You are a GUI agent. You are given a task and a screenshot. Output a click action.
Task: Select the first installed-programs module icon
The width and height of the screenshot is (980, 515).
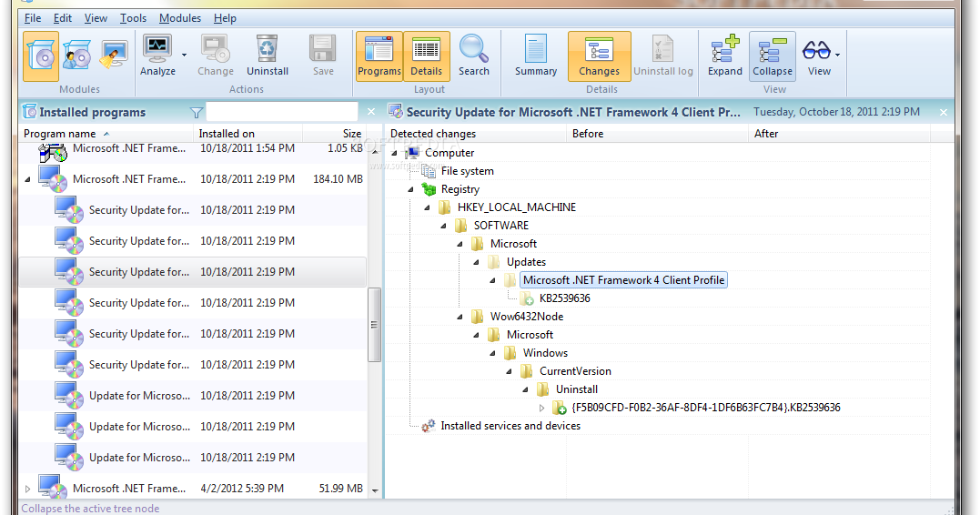41,56
